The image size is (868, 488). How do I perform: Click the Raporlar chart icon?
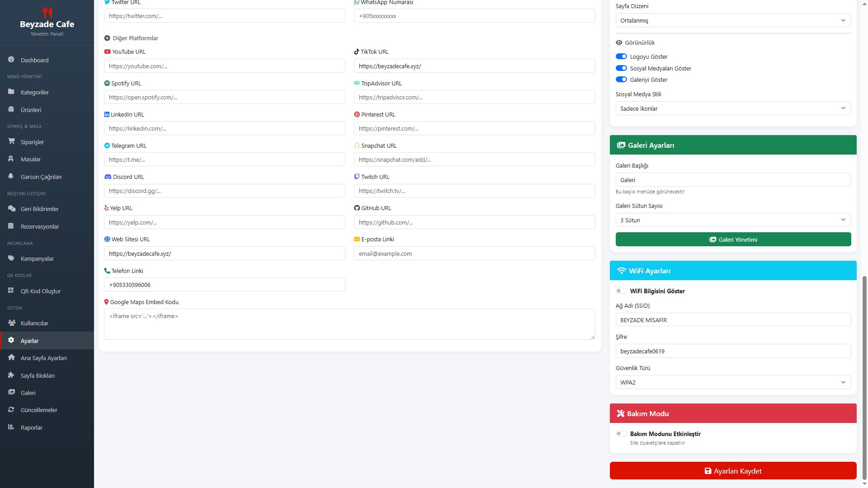(x=11, y=427)
